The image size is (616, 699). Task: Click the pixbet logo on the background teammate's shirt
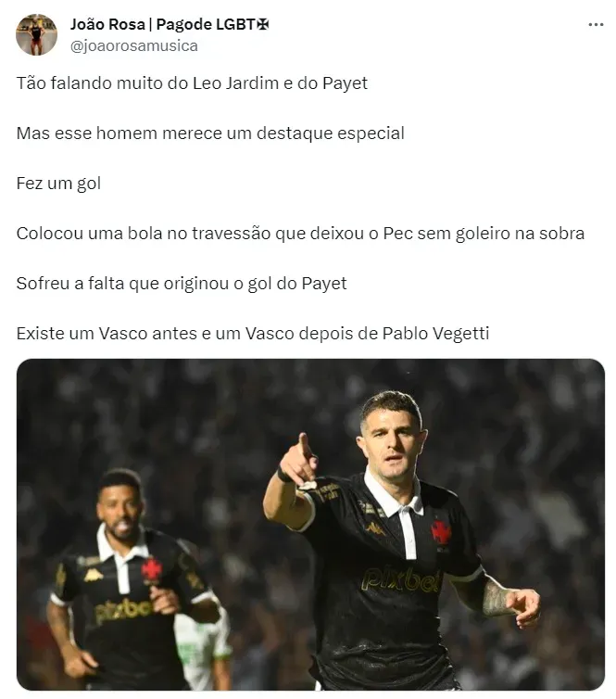[x=123, y=610]
